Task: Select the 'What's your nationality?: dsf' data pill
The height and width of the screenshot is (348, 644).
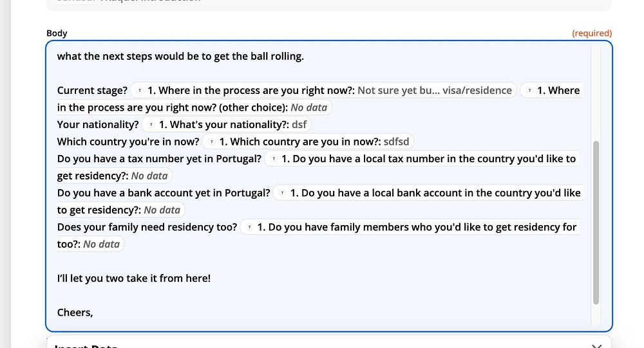Action: tap(225, 125)
